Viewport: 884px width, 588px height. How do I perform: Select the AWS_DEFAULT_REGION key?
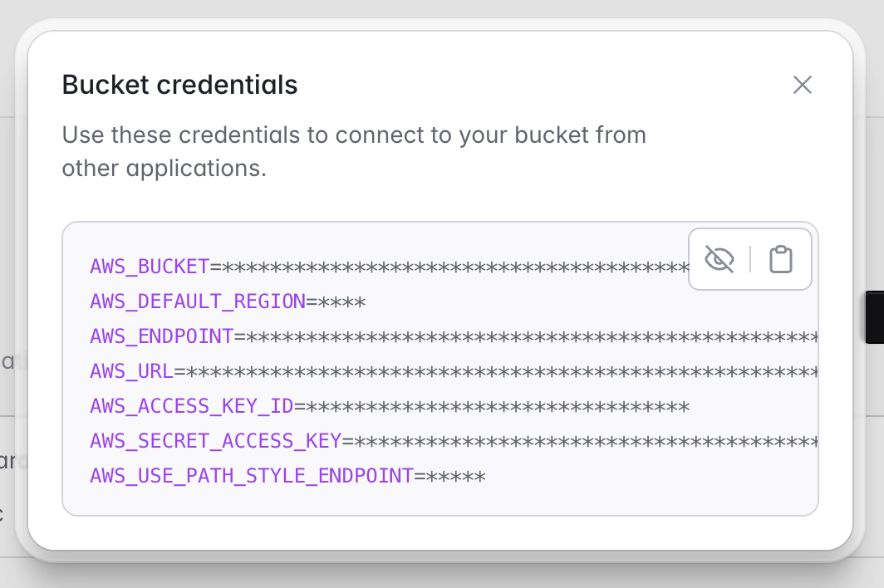click(198, 301)
